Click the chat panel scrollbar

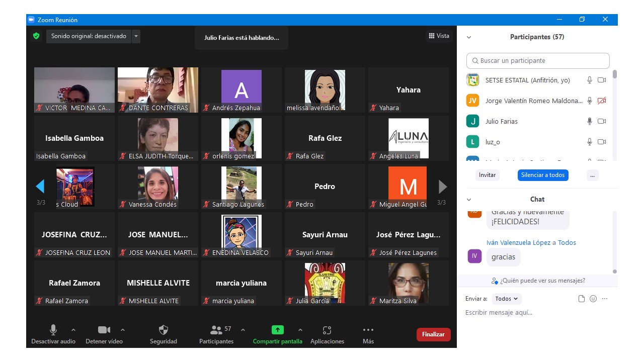tap(614, 271)
